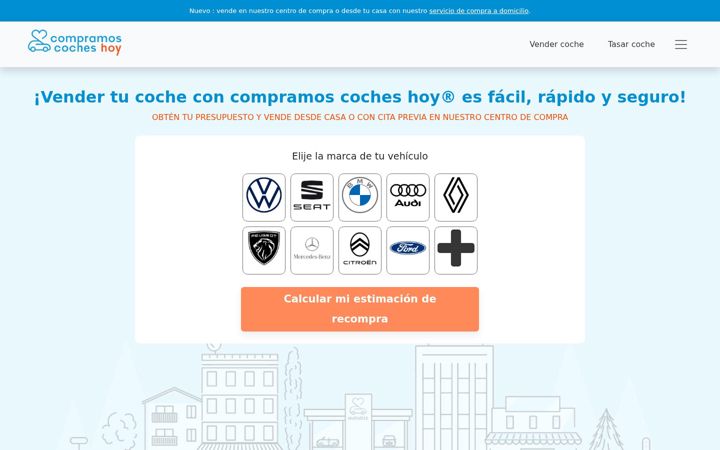Open Vender coche menu item
Screen dimensions: 720x450
(557, 45)
